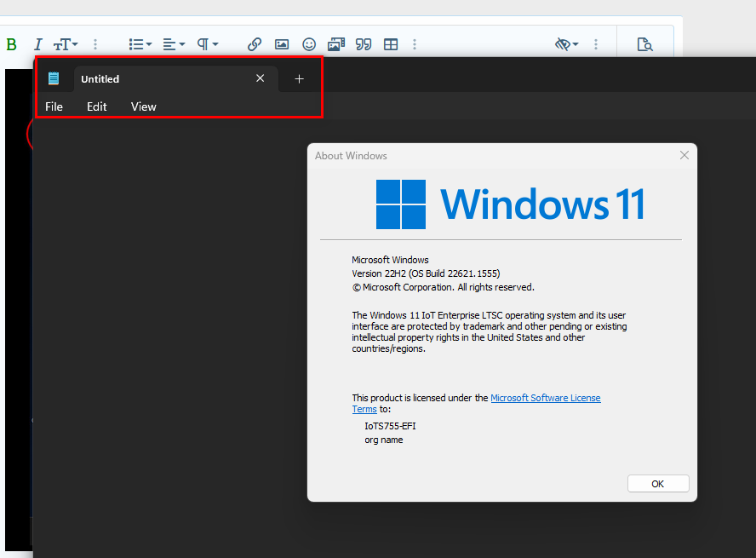Viewport: 756px width, 558px height.
Task: Click the 'org name' text
Action: (384, 440)
